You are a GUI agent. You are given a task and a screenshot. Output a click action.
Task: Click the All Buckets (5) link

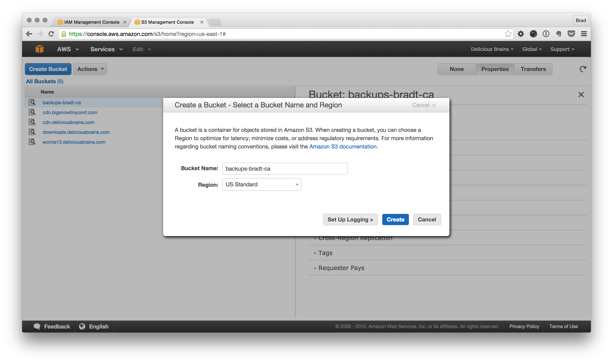[45, 81]
